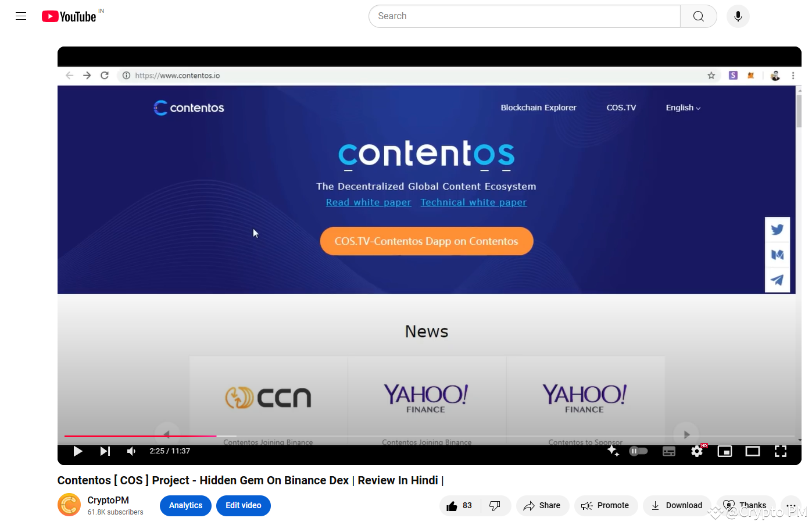Click the news carousel previous arrow

[x=167, y=434]
